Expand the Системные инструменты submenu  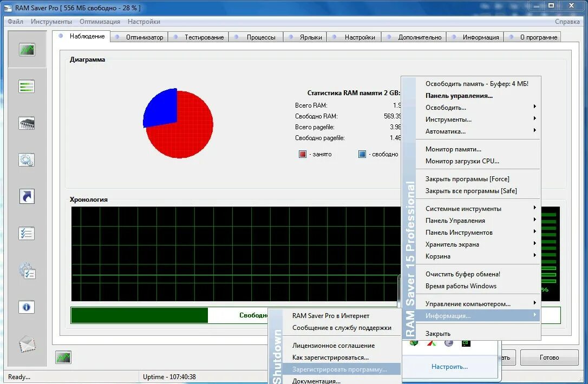[477, 209]
